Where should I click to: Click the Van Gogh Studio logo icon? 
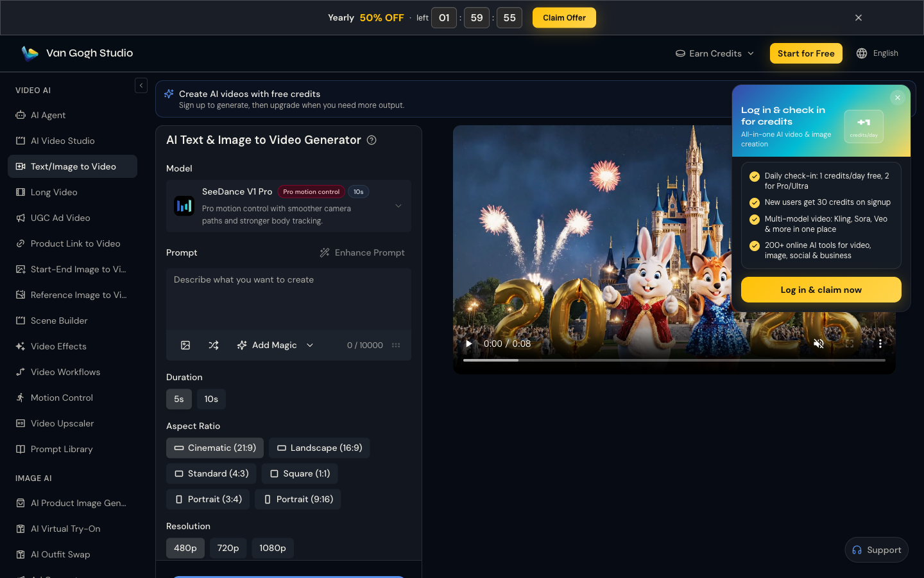click(x=30, y=53)
